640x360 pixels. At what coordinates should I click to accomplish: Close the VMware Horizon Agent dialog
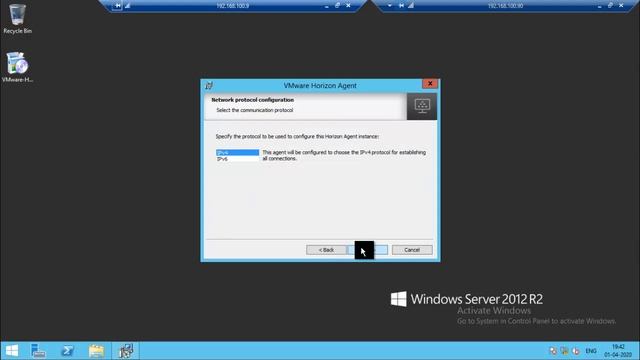(x=430, y=84)
